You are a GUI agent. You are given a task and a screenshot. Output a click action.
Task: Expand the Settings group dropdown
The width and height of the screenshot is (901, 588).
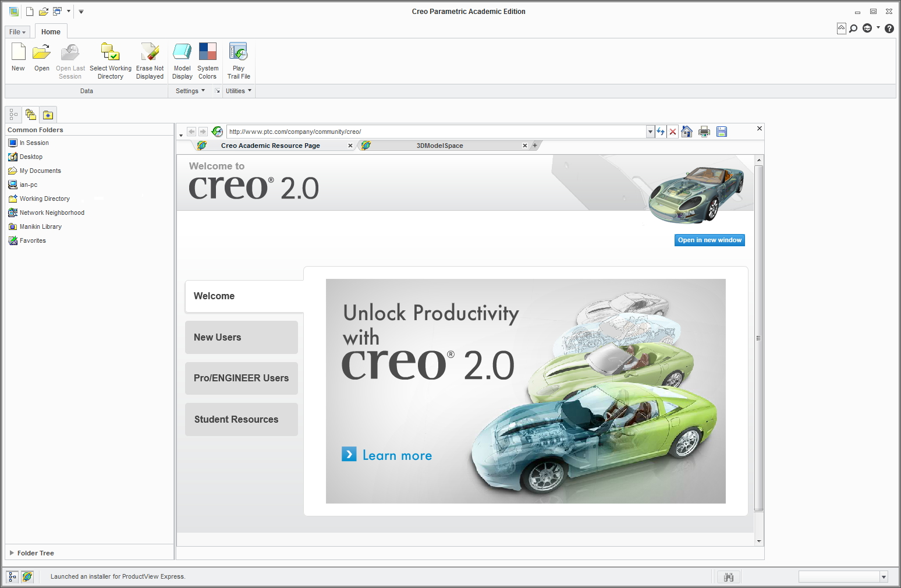(x=190, y=91)
